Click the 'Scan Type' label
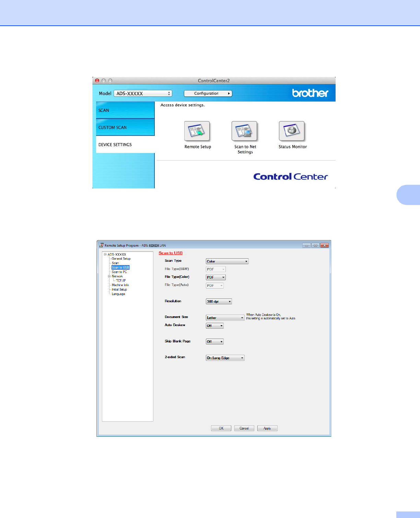This screenshot has height=518, width=420. (173, 261)
